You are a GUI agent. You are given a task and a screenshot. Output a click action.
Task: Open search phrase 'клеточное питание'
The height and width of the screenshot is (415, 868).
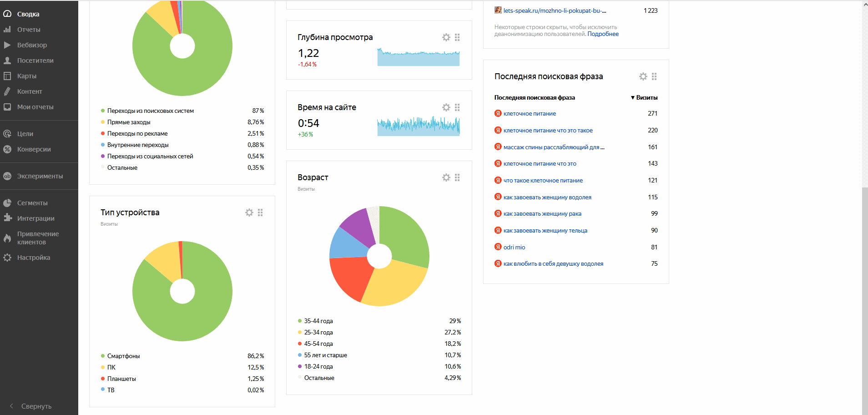point(530,114)
